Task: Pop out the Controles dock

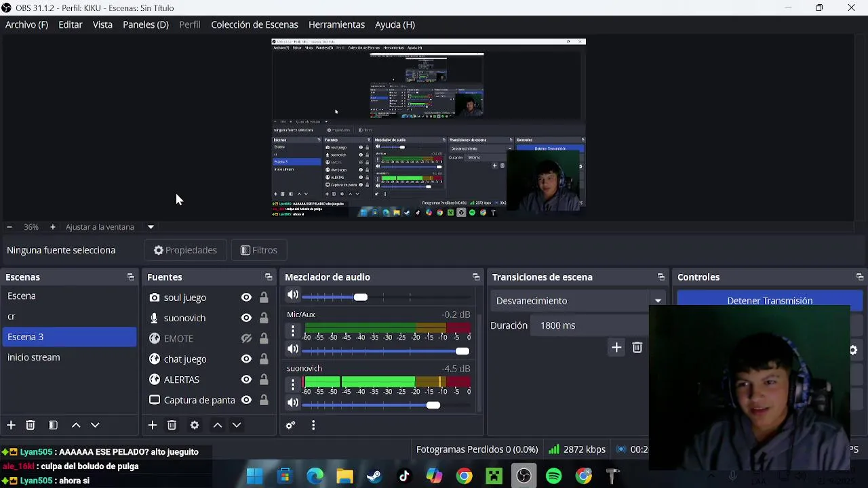Action: pos(860,277)
